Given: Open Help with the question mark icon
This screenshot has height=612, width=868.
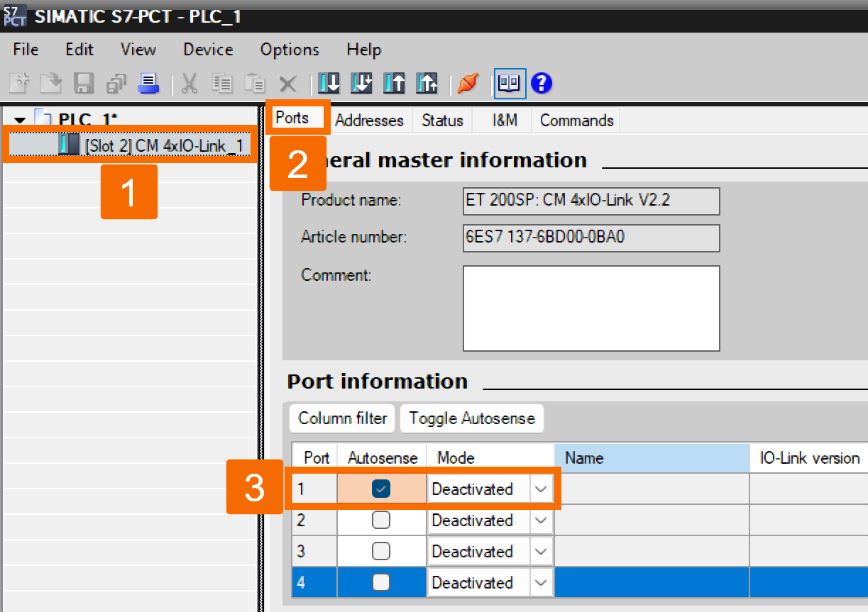Looking at the screenshot, I should coord(542,84).
